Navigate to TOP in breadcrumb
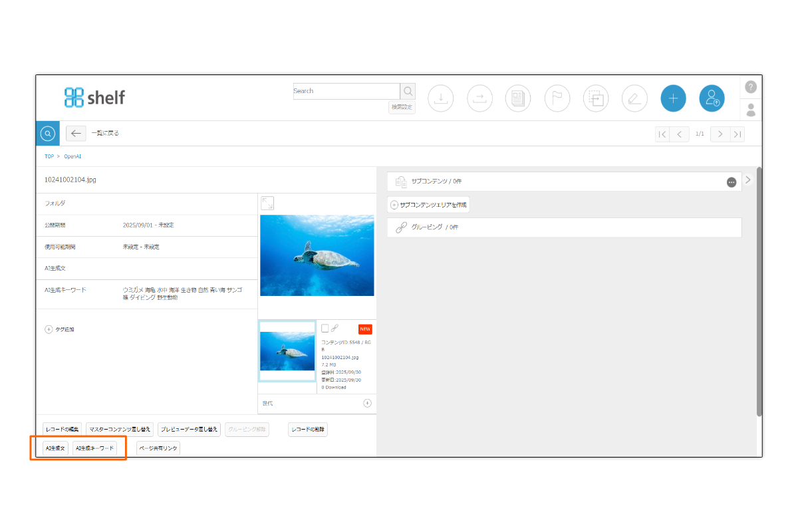798x532 pixels. tap(49, 156)
